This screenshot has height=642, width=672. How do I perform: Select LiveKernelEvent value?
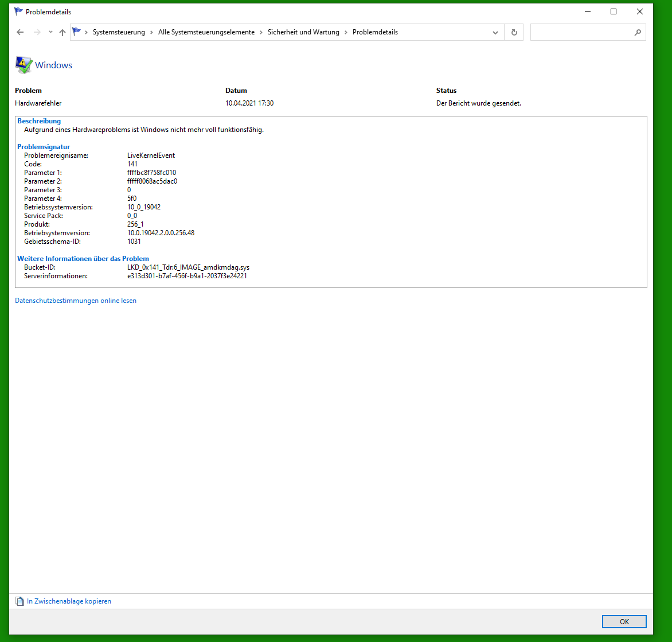point(151,155)
